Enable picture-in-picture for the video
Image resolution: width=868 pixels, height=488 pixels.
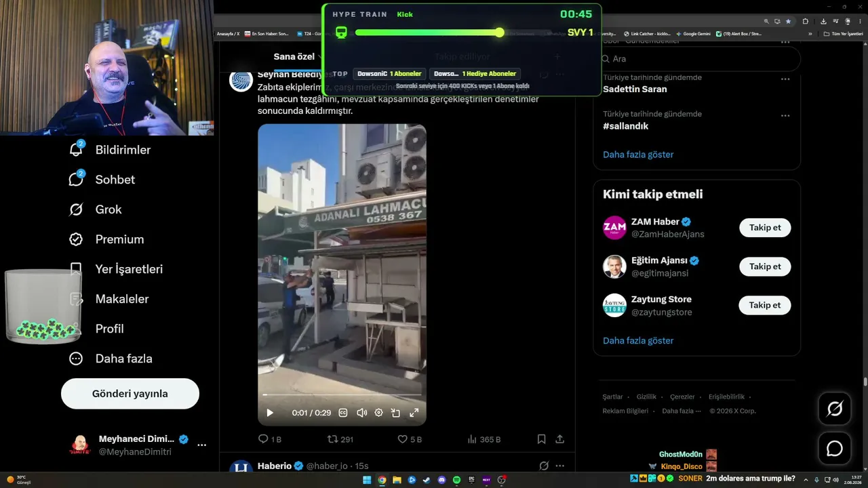[396, 413]
